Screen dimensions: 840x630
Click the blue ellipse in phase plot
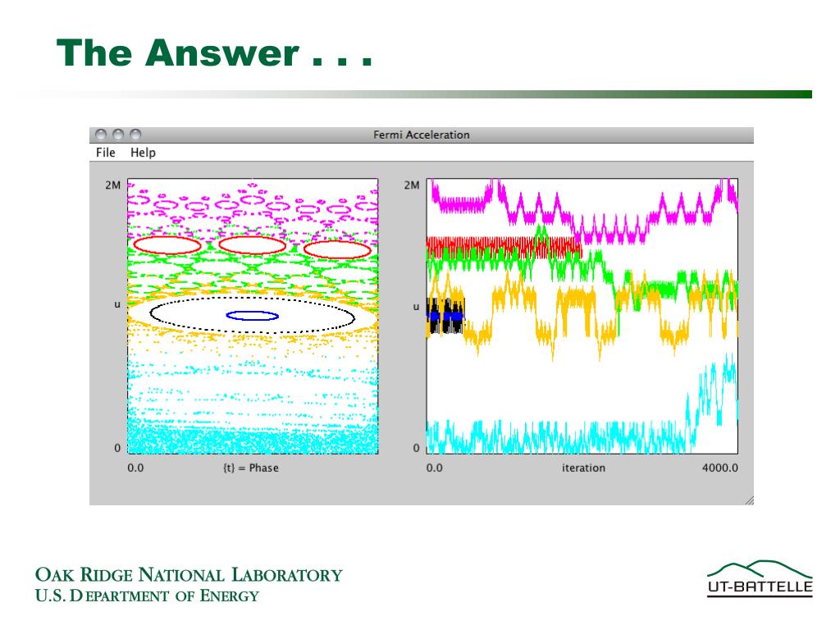click(253, 316)
